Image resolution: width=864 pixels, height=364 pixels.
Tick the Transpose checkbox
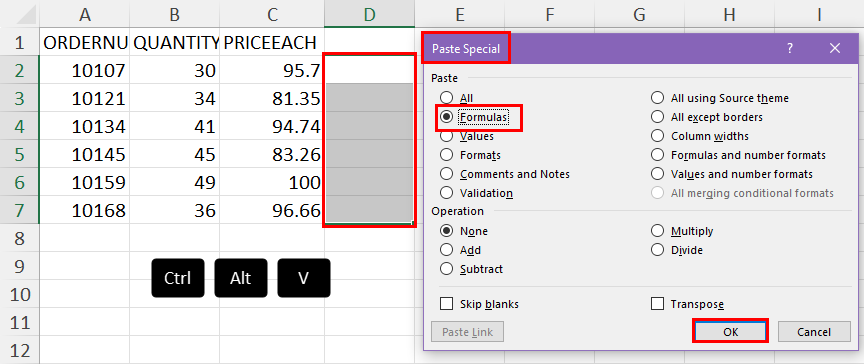[657, 304]
